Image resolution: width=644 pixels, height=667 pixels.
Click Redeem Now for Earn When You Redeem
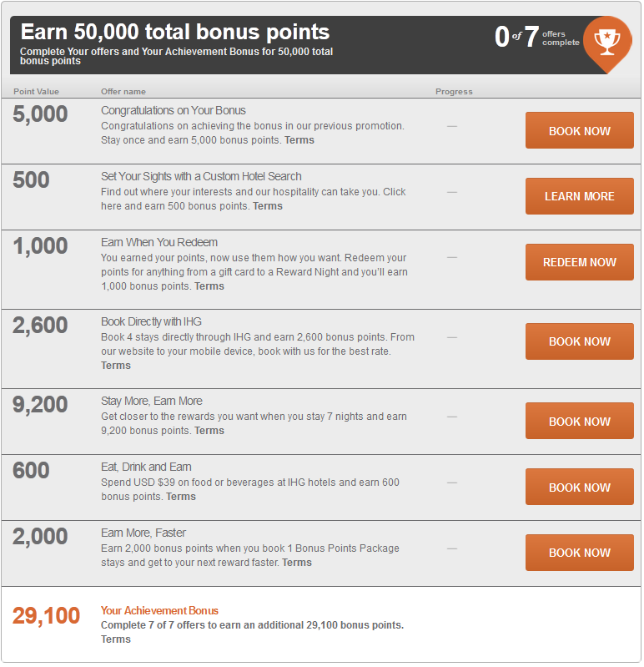tap(580, 262)
